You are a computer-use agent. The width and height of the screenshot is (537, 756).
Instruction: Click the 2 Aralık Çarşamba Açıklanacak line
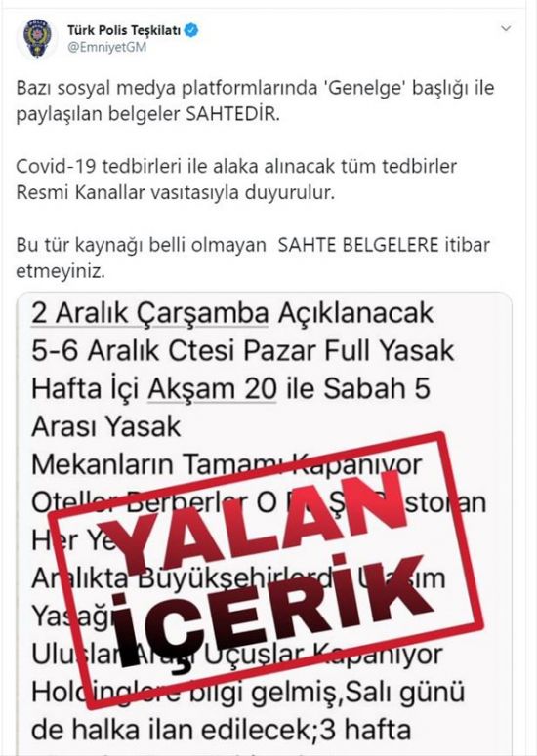(x=232, y=313)
